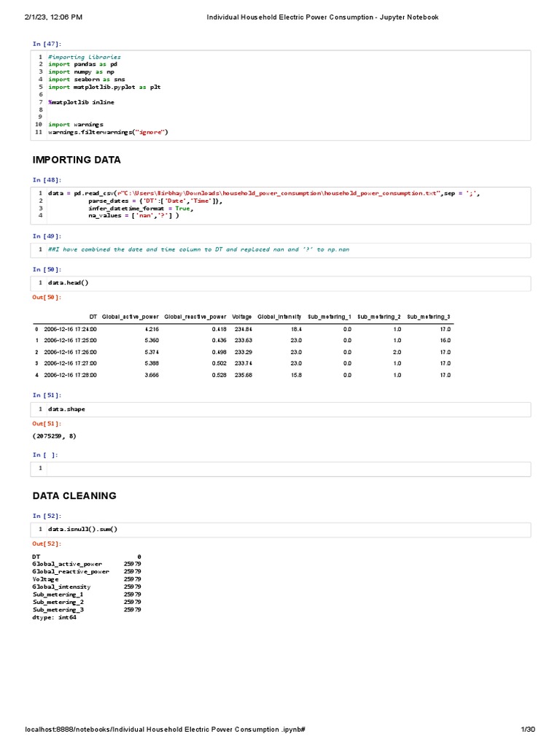This screenshot has height=747, width=560.
Task: Click the pd.read_csv code cell
Action: click(x=288, y=204)
